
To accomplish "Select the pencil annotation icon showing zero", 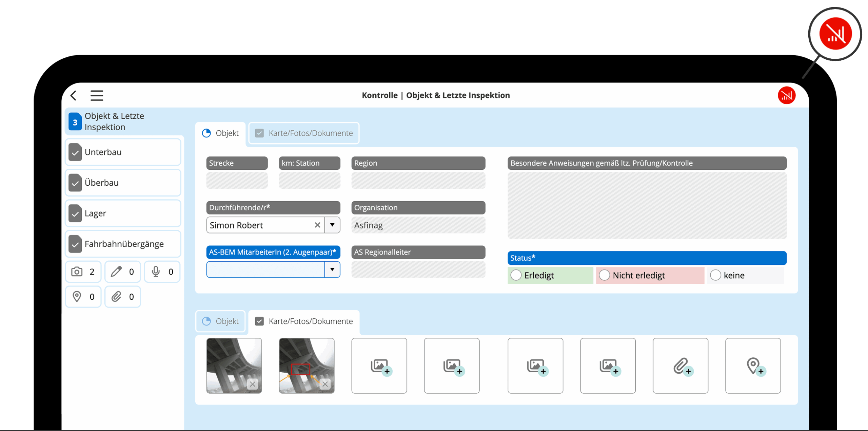I will pos(117,271).
